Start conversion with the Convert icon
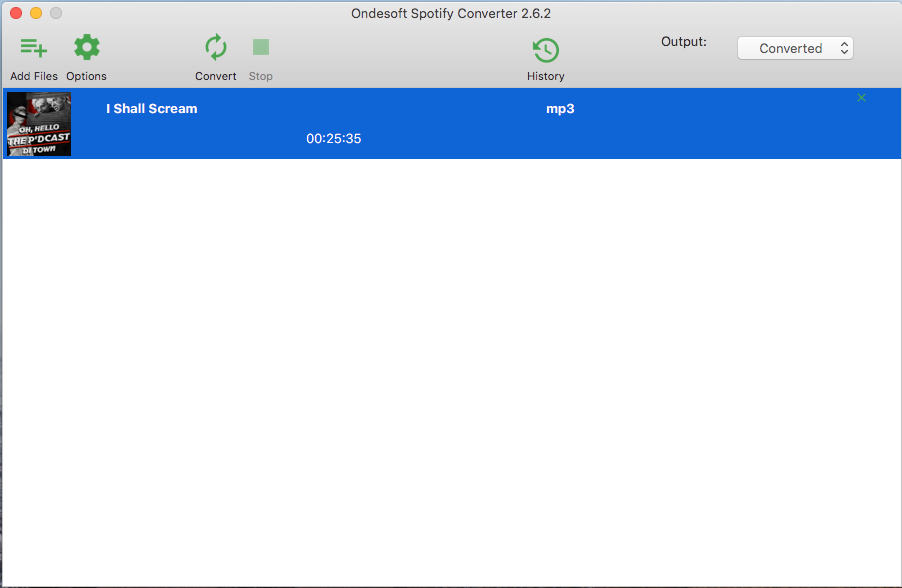 pyautogui.click(x=216, y=47)
